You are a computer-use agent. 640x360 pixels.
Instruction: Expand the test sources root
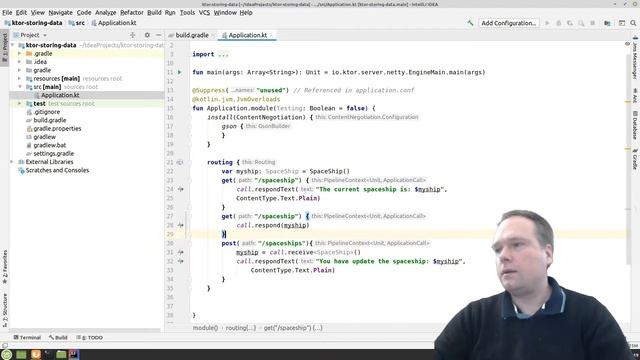[x=20, y=104]
